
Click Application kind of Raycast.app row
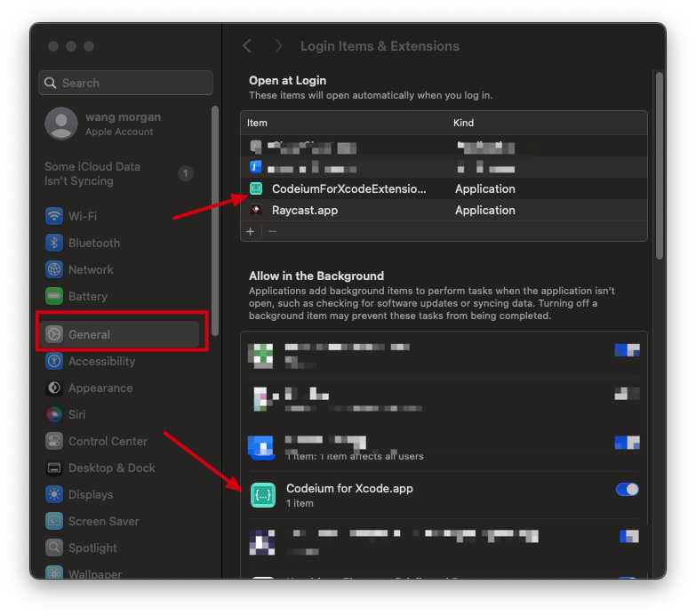[x=485, y=210]
